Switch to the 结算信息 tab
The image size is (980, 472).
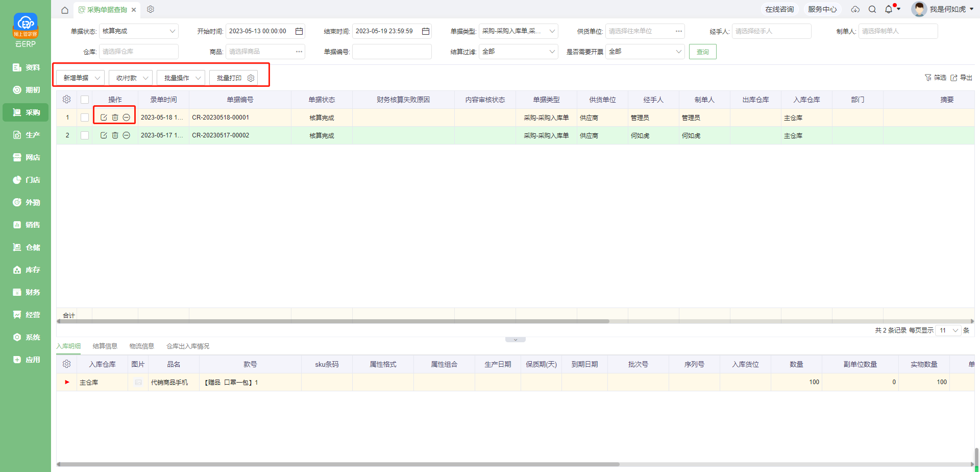pos(105,346)
